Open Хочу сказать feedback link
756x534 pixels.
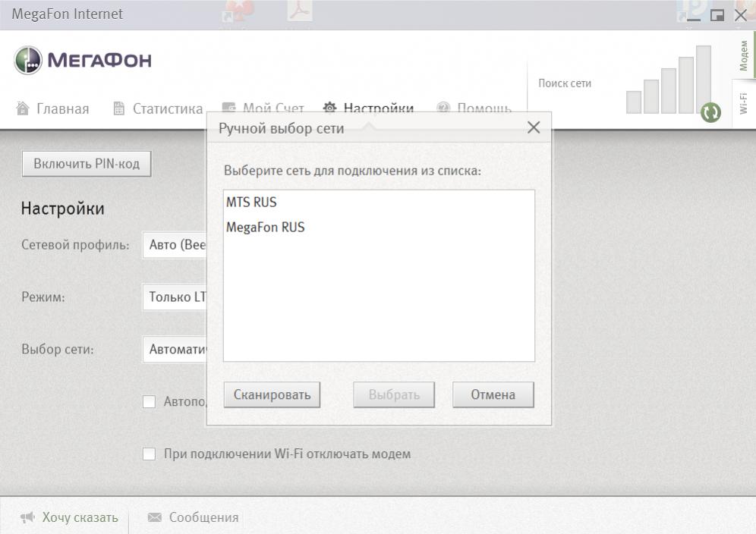point(80,517)
